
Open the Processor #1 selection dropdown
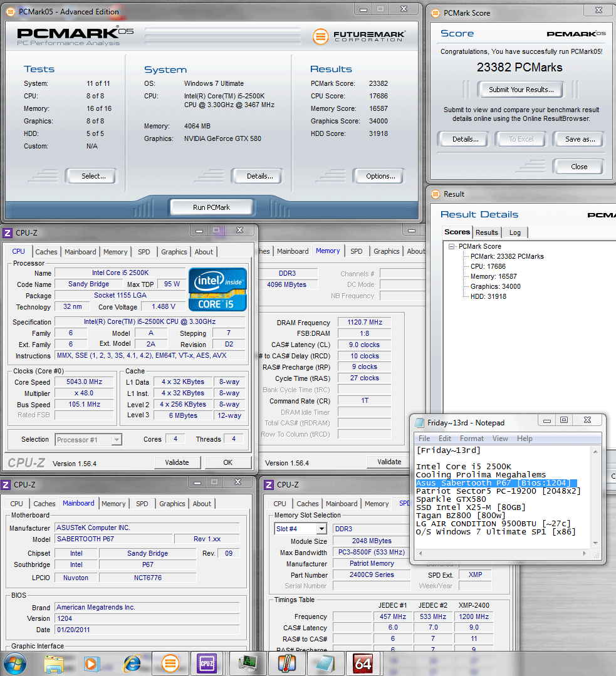tap(116, 440)
